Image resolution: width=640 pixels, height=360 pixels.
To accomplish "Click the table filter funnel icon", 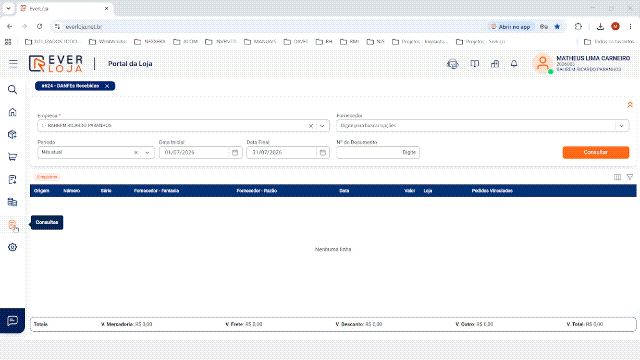I will click(630, 177).
